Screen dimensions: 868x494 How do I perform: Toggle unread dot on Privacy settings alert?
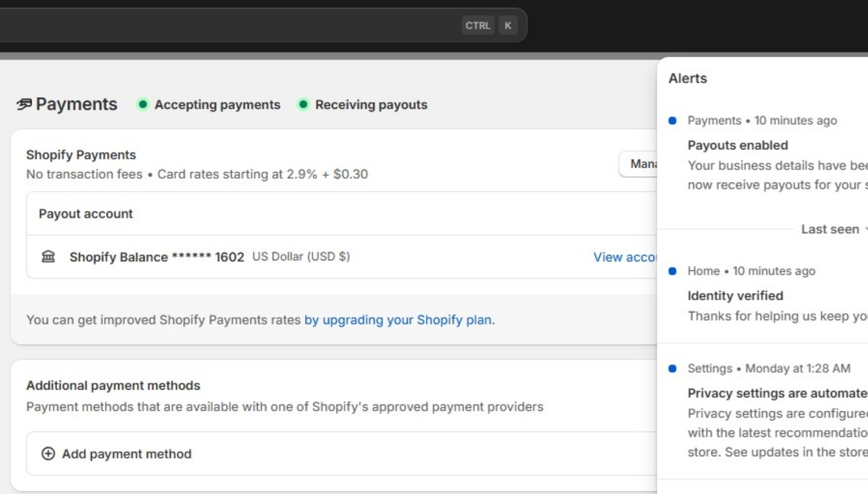[673, 368]
